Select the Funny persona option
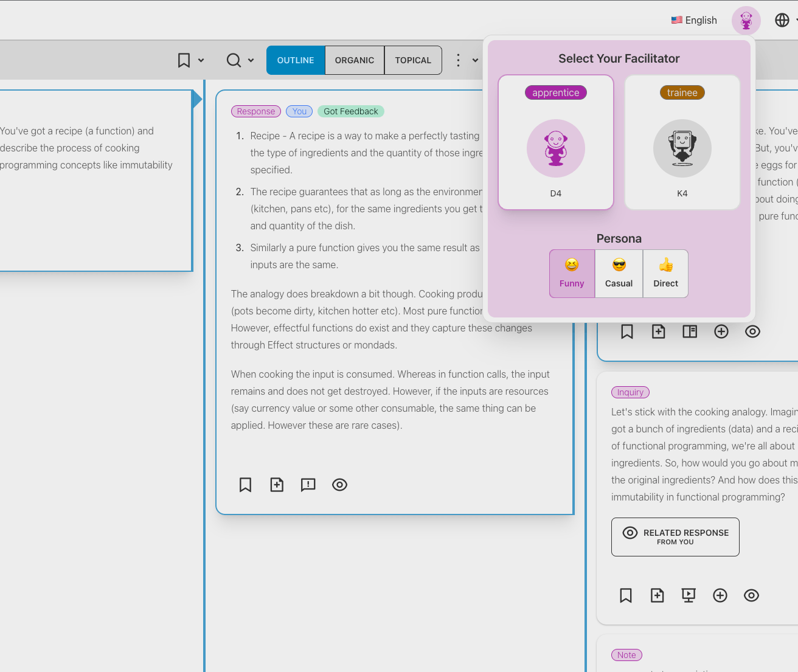This screenshot has height=672, width=798. pos(572,274)
